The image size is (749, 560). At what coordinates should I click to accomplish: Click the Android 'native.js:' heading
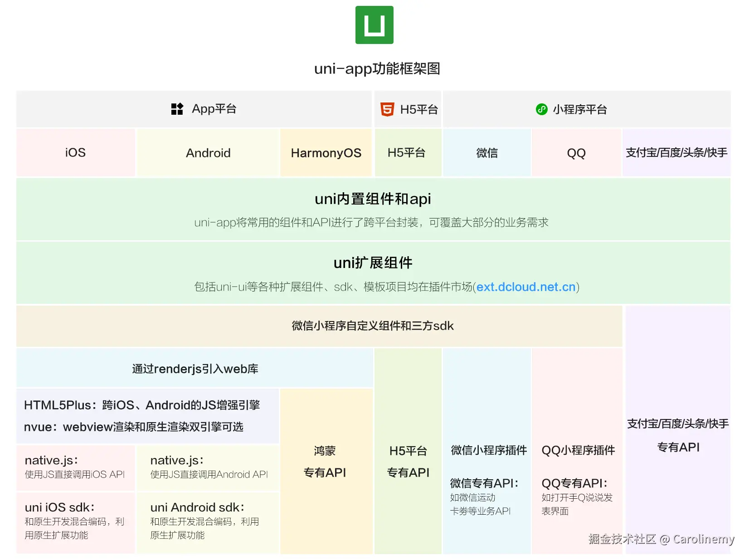pyautogui.click(x=177, y=460)
